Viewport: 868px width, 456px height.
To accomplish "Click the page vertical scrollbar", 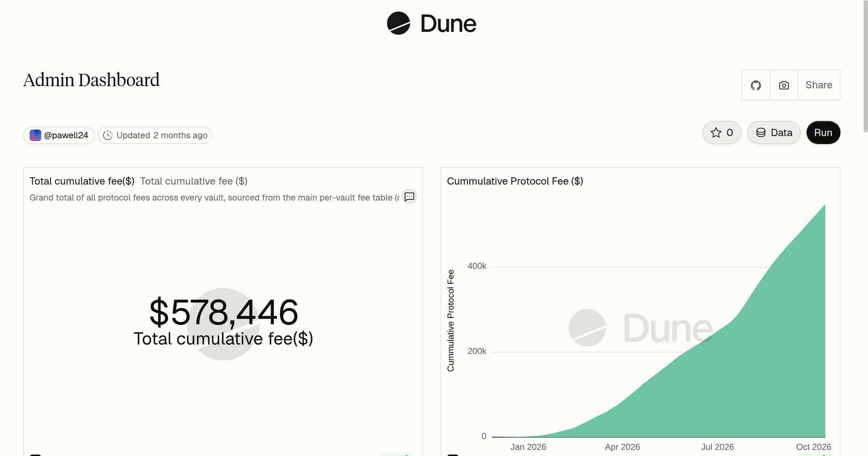I will coord(865,66).
